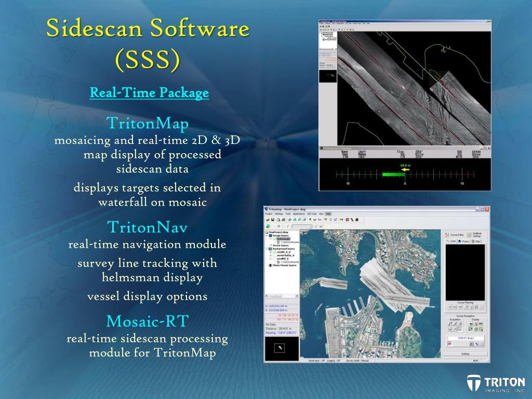Select the Photo Mosaic layers tree item
The height and width of the screenshot is (399, 532).
click(284, 265)
